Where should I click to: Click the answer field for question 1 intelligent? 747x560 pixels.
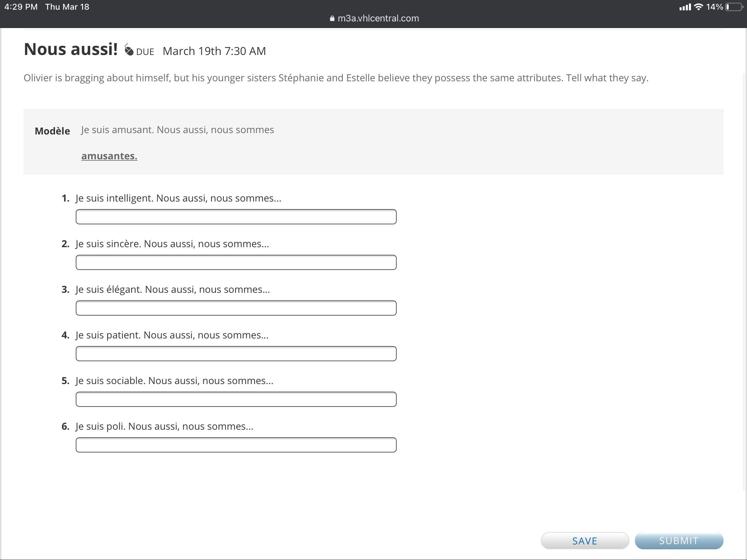(236, 217)
